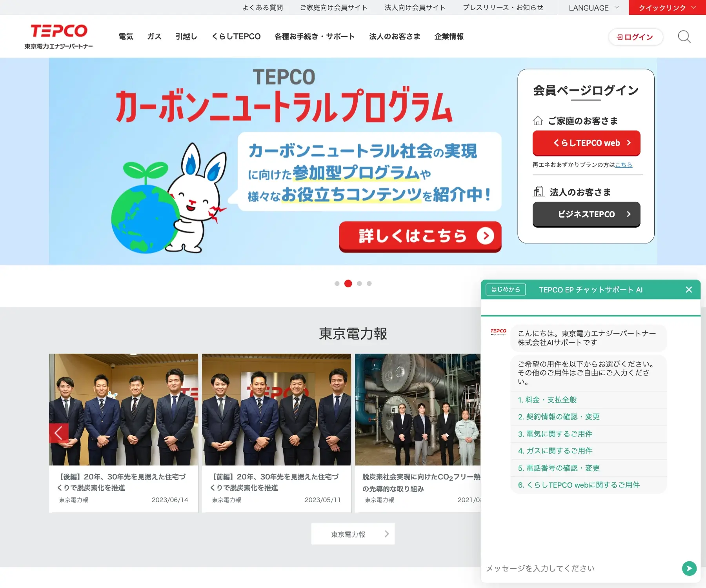Screen dimensions: 706x588
Task: Click the TEPCO logo in the header
Action: (x=58, y=35)
